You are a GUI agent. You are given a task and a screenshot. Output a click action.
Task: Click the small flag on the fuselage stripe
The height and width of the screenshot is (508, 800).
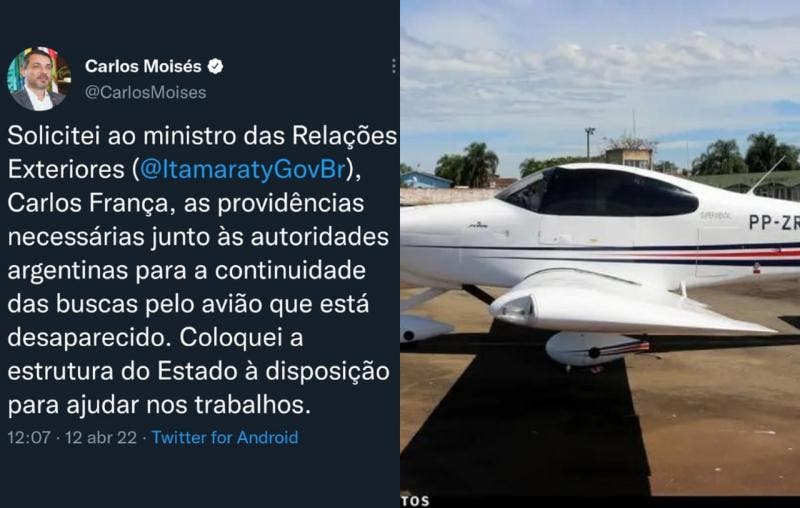coord(757,268)
